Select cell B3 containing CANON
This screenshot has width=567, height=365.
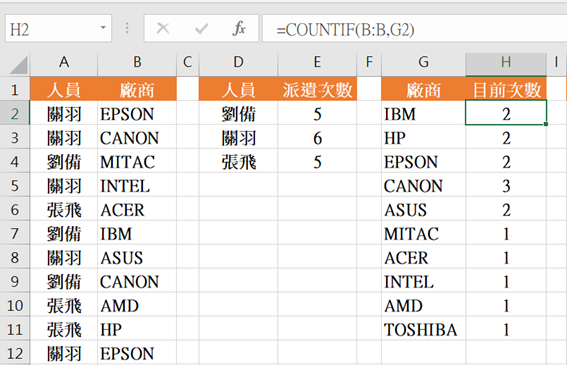pos(137,138)
